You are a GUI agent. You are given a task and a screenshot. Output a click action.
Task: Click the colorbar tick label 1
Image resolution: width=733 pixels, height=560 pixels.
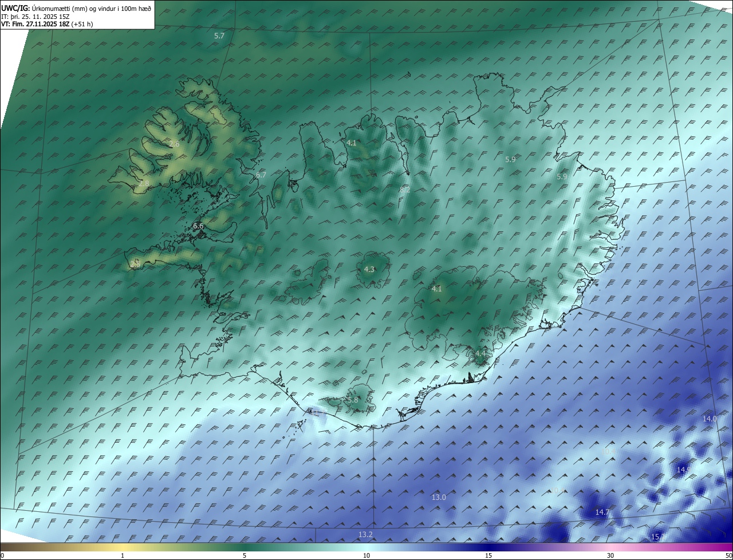tap(123, 555)
